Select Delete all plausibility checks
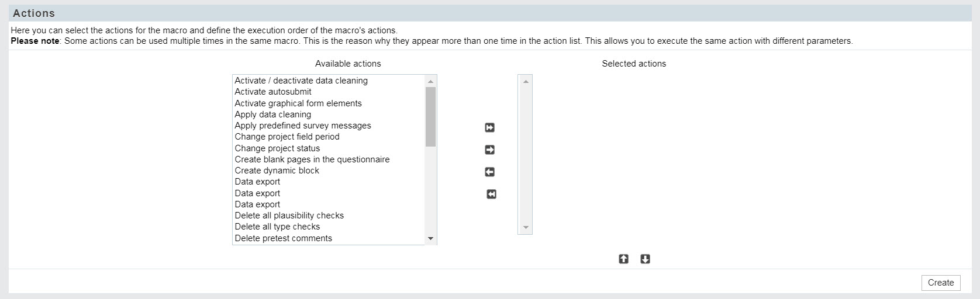Screen dimensions: 980x299 point(289,215)
